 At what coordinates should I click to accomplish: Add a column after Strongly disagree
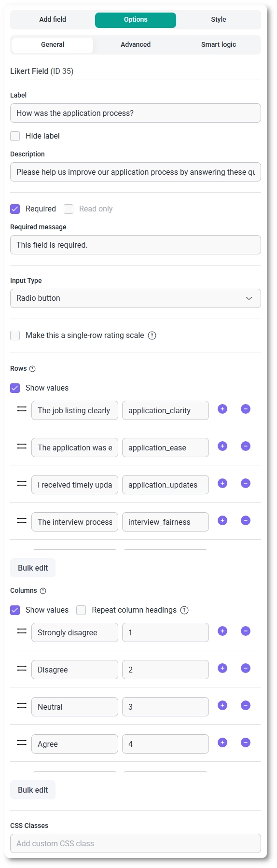[222, 631]
